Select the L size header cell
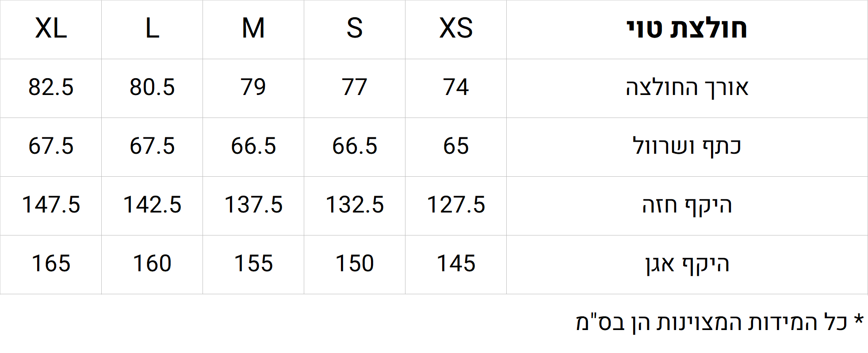This screenshot has width=868, height=353. 152,29
